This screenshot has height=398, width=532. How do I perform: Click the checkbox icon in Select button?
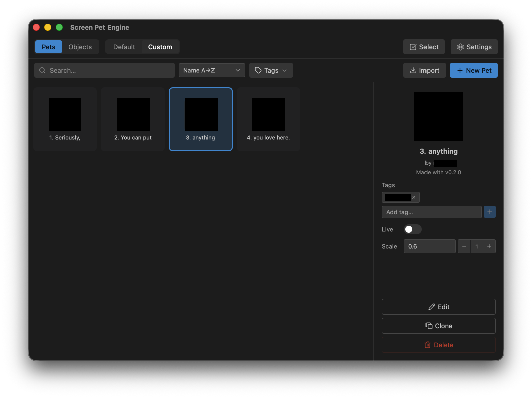413,47
